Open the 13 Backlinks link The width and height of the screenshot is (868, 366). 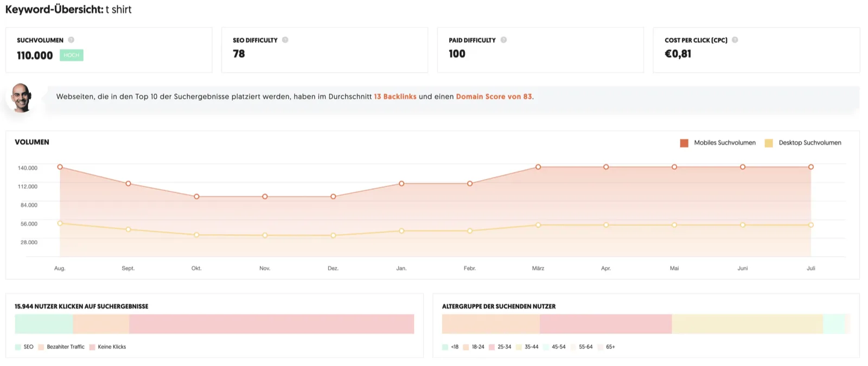point(395,97)
